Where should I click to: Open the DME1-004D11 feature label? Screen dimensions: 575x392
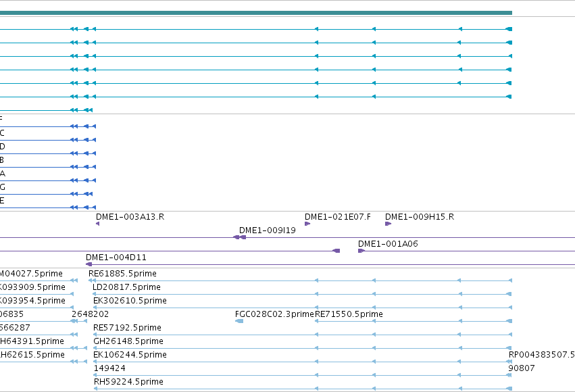[x=116, y=258]
